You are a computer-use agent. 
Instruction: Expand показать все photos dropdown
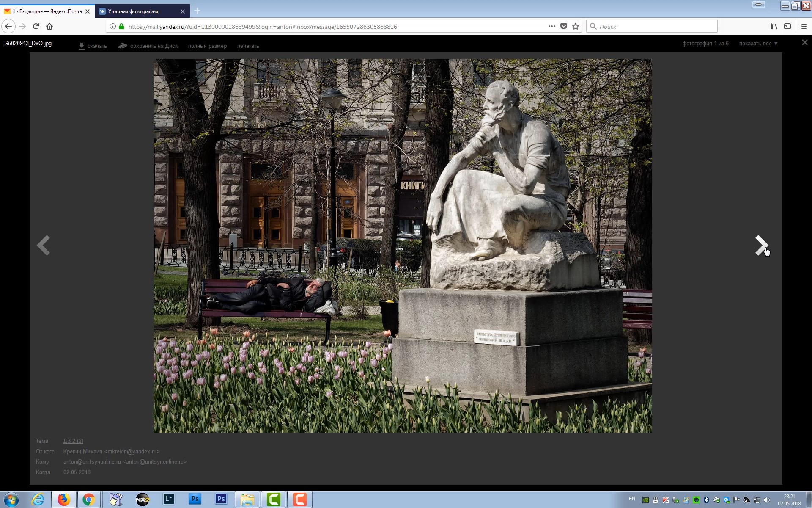(758, 44)
